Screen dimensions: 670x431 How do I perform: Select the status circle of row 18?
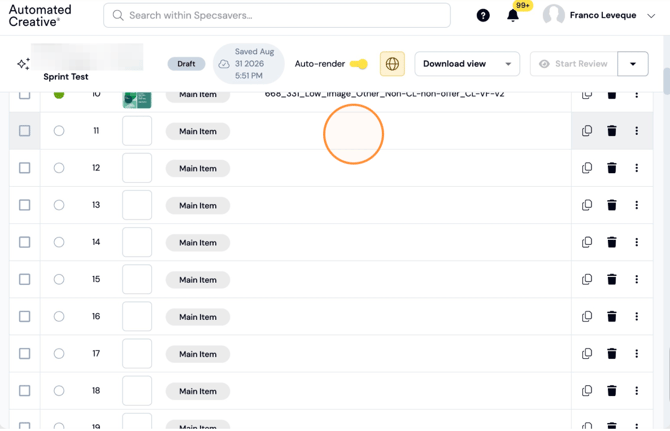coord(59,391)
